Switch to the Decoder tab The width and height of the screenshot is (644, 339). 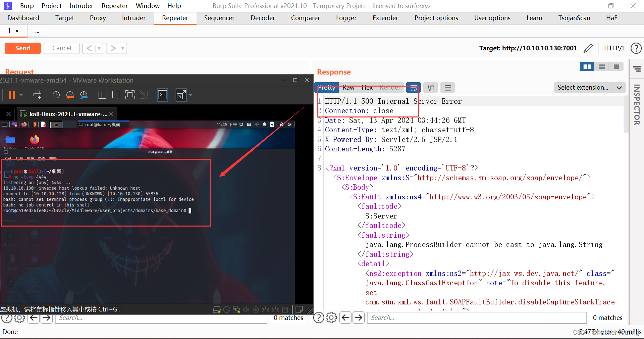click(263, 18)
